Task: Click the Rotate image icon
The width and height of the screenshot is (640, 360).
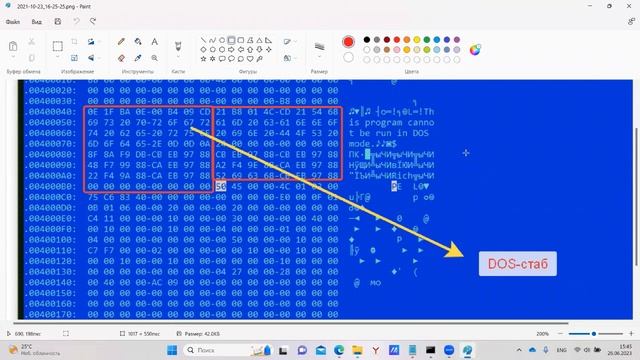Action: [x=91, y=42]
